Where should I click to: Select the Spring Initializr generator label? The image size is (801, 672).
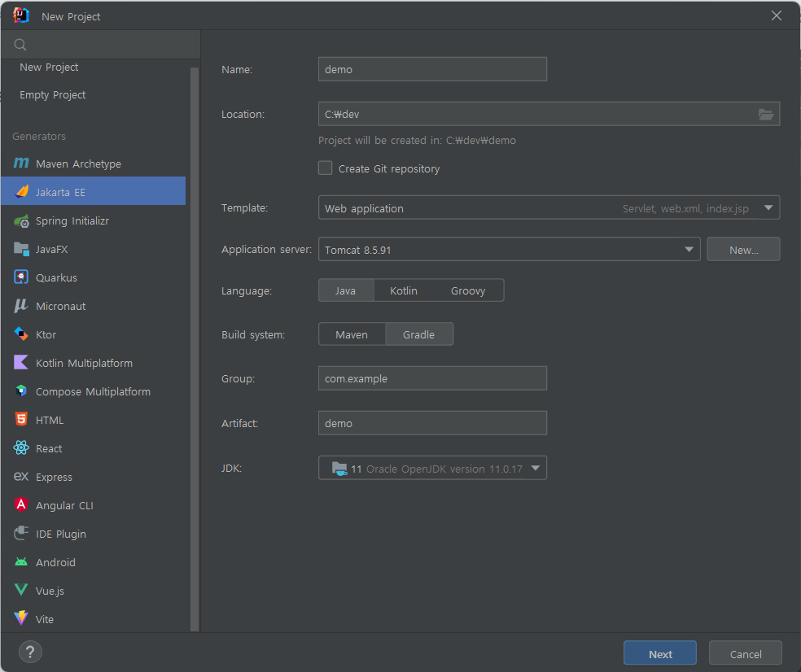[x=72, y=221]
